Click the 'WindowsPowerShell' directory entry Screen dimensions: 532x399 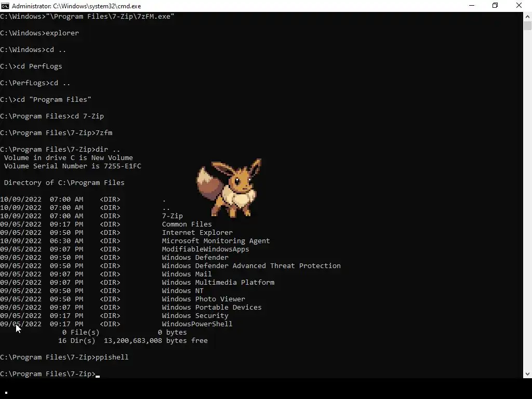(x=197, y=324)
